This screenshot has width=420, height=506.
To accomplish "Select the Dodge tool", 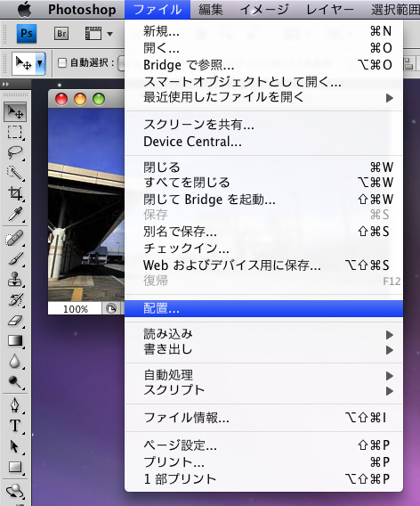I will click(15, 381).
